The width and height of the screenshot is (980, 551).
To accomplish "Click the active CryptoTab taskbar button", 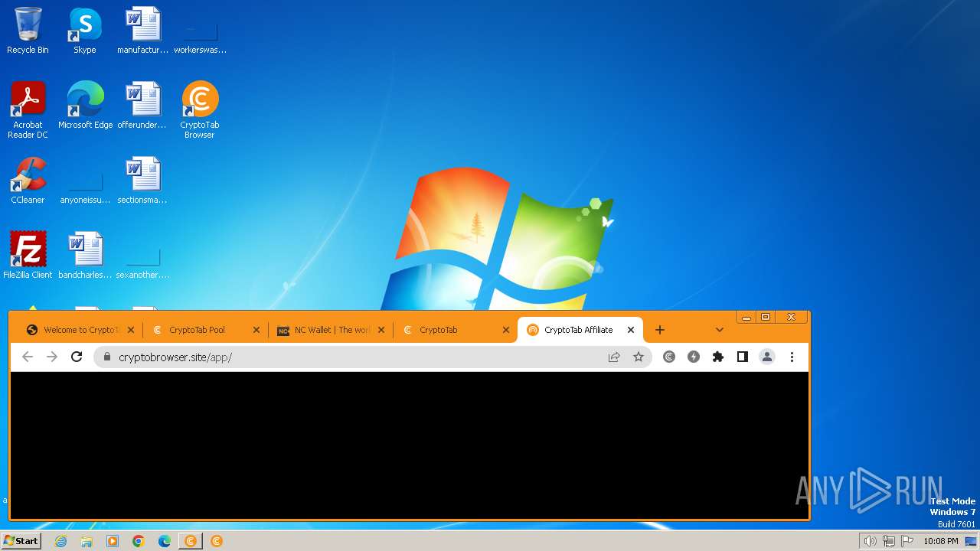I will coord(190,541).
